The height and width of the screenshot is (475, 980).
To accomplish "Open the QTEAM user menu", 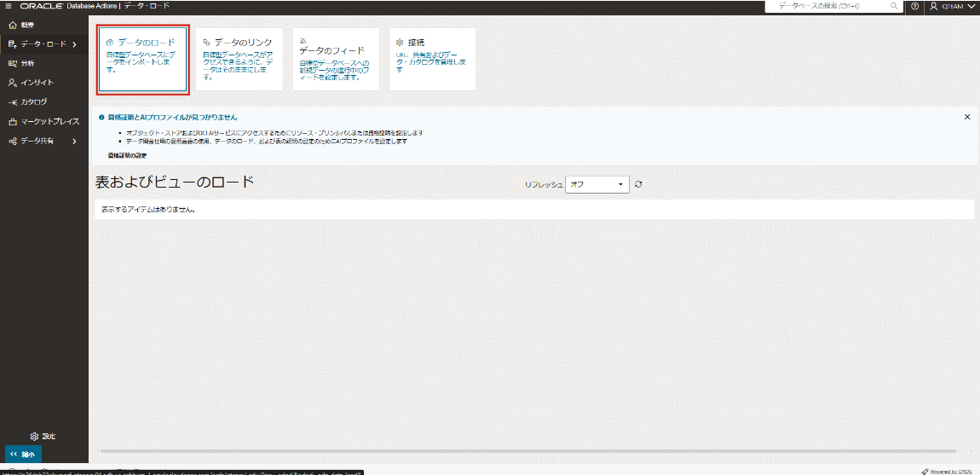I will [953, 6].
